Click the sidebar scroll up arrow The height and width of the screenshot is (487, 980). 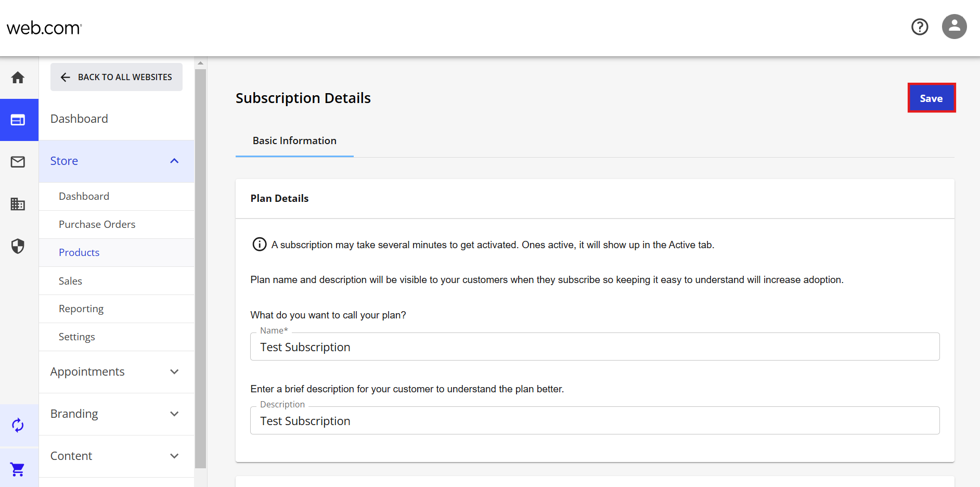(x=200, y=63)
